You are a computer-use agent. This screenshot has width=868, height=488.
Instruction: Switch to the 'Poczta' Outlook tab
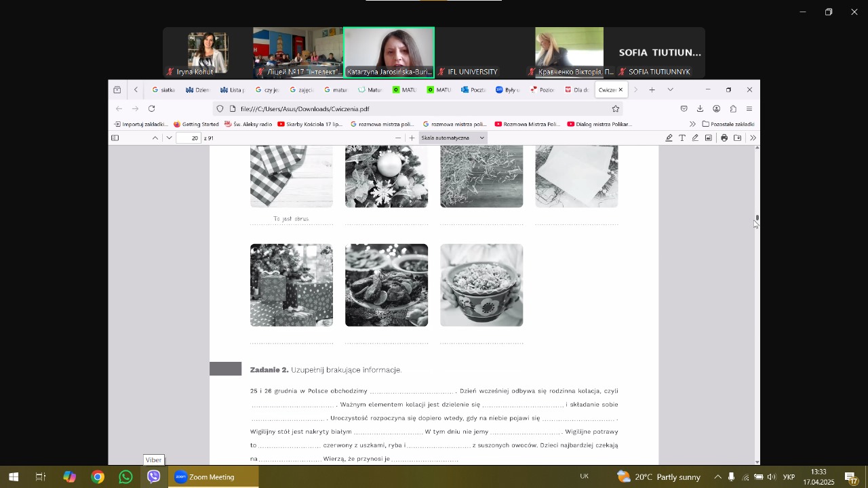pyautogui.click(x=473, y=89)
